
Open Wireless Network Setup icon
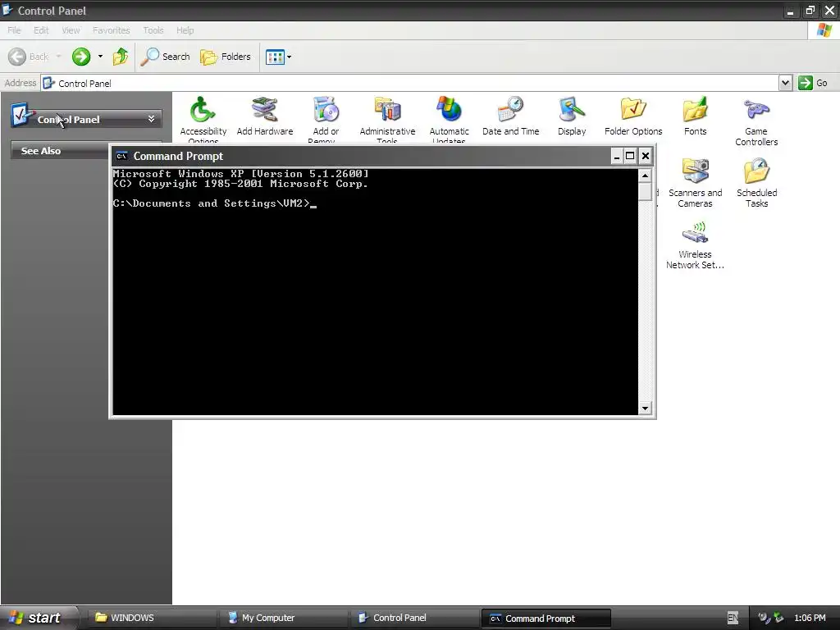[695, 244]
